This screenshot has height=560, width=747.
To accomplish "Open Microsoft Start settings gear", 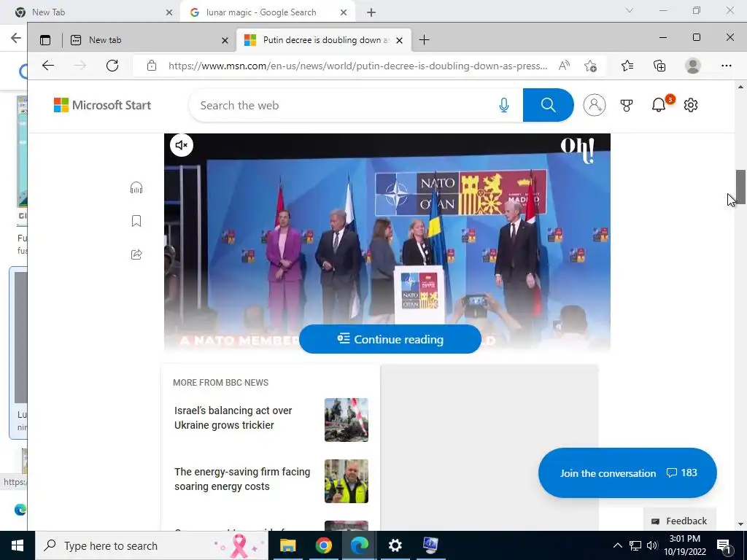I will (x=691, y=105).
